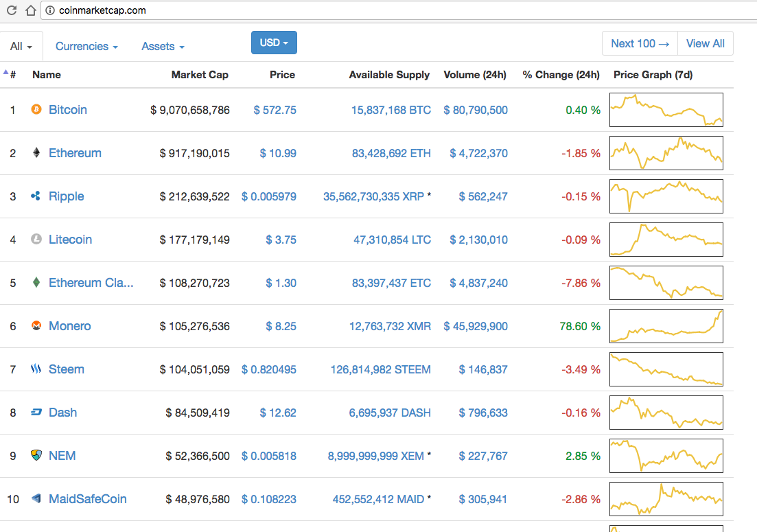Click Ethereum Classic's -7.86 % change value
This screenshot has width=757, height=532.
click(581, 283)
